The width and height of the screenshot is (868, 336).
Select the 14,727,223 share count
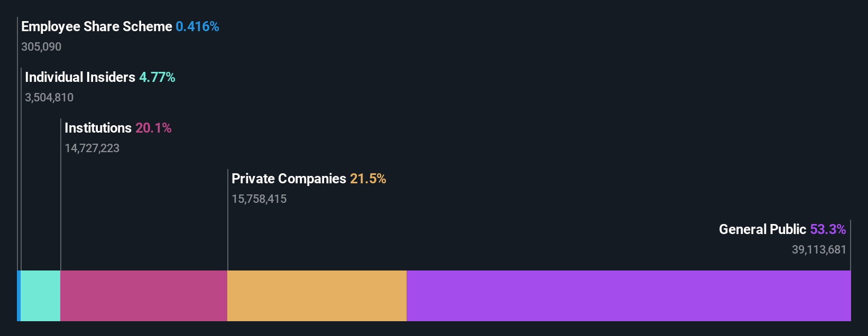(92, 148)
